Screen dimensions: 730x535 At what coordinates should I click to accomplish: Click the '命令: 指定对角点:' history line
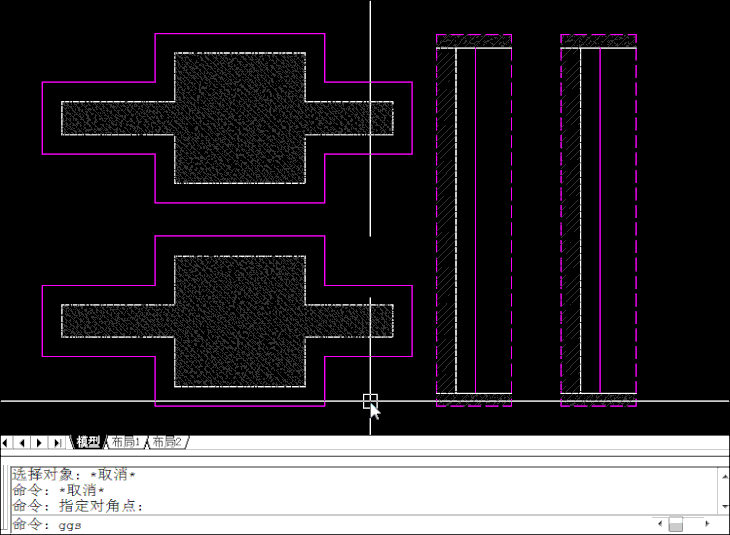[78, 506]
